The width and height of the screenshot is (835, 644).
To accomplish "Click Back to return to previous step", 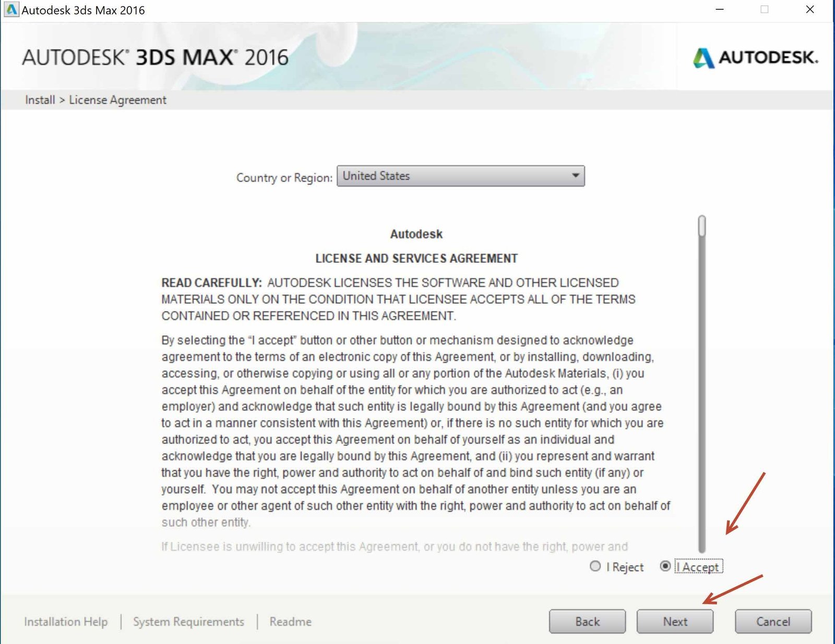I will click(587, 622).
